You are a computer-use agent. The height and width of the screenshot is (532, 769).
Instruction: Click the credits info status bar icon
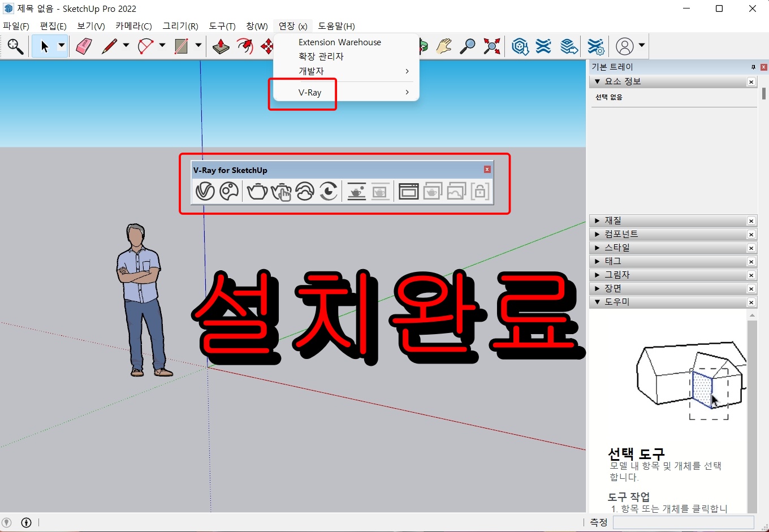[x=26, y=522]
